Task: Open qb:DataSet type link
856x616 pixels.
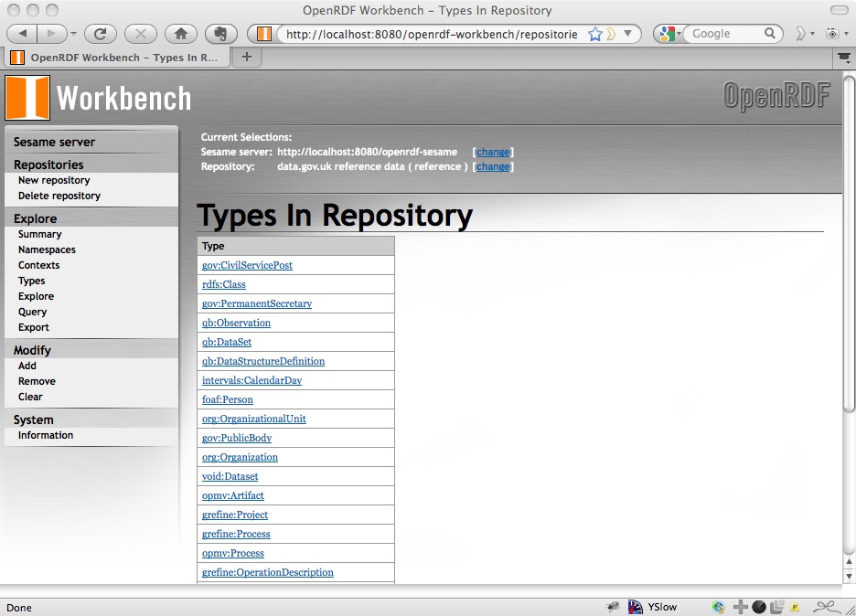Action: click(x=227, y=342)
